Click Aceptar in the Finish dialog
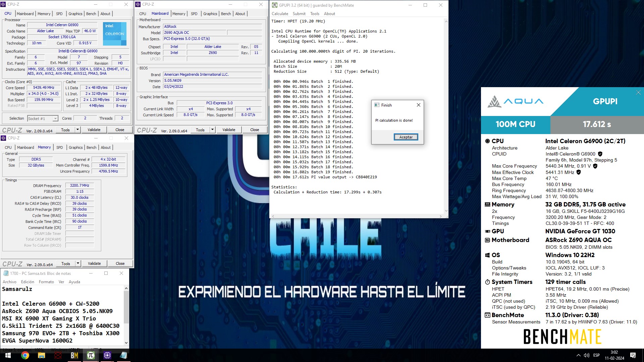The height and width of the screenshot is (362, 644). coord(406,137)
